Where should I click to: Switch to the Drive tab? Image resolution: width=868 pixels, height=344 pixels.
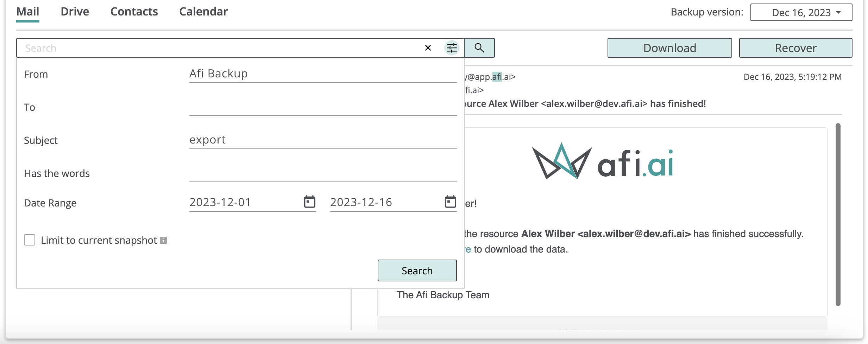[x=75, y=12]
